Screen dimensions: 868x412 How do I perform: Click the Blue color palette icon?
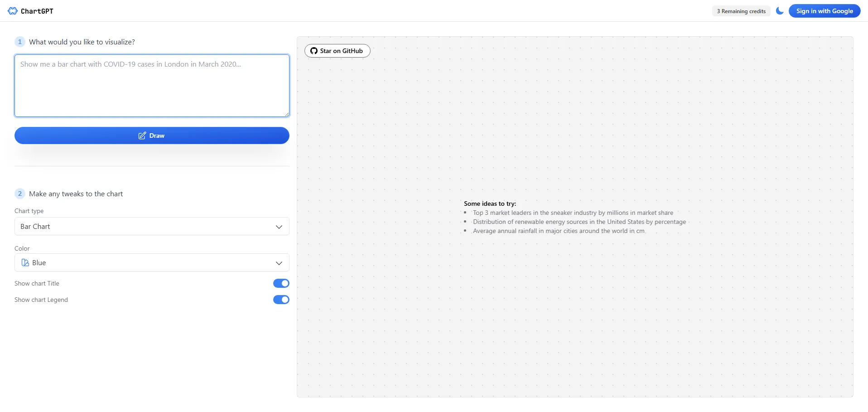25,263
